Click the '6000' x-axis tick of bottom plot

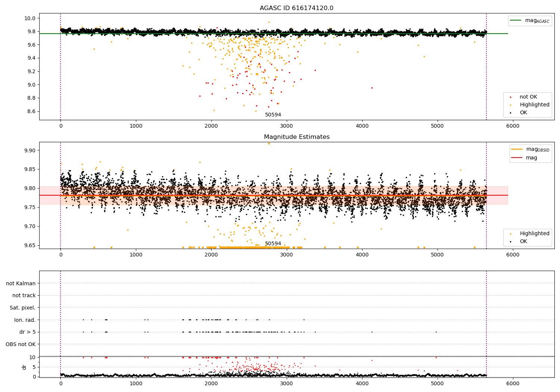[x=513, y=383]
